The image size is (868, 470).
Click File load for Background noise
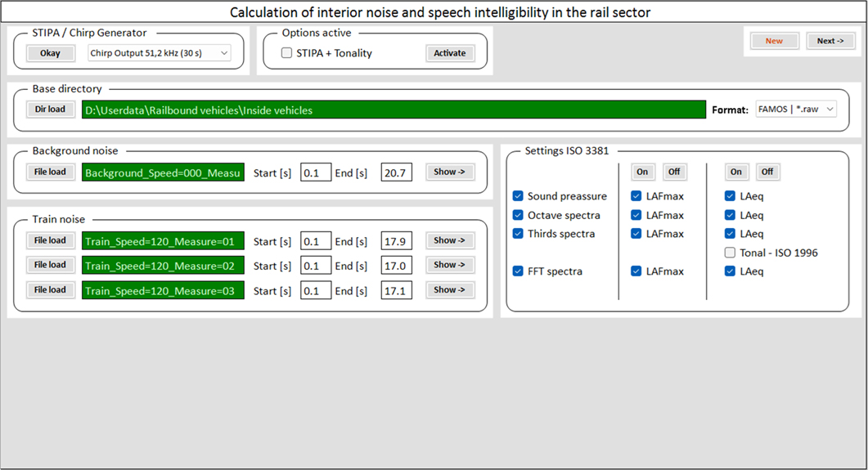(50, 172)
